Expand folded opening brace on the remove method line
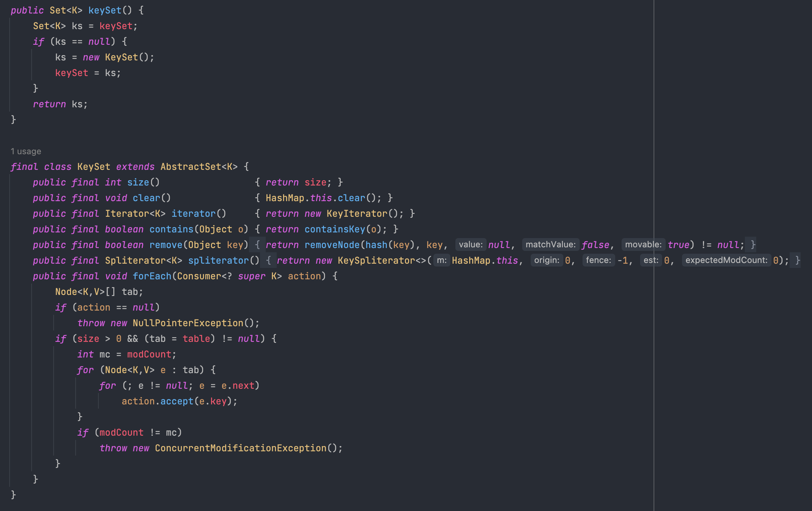This screenshot has width=812, height=511. pyautogui.click(x=258, y=245)
